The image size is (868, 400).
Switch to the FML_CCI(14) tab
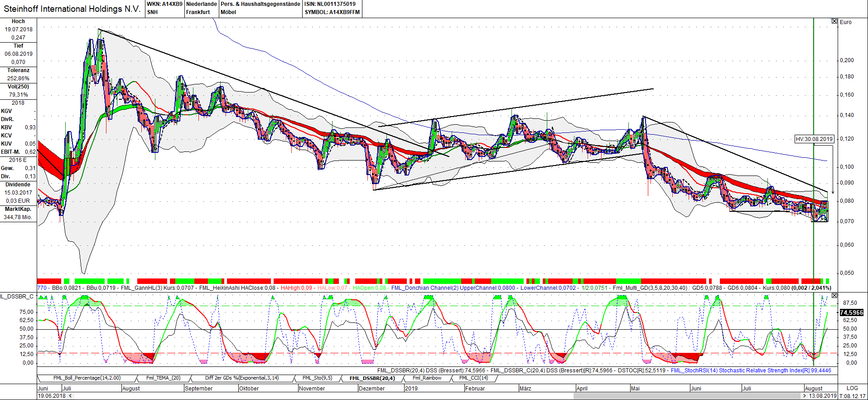(473, 378)
